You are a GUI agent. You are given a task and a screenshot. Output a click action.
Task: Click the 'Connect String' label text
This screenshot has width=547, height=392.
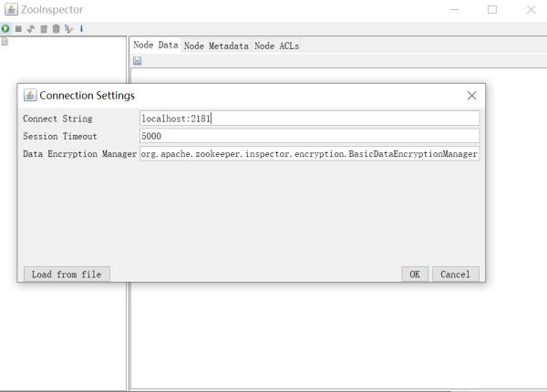[57, 119]
